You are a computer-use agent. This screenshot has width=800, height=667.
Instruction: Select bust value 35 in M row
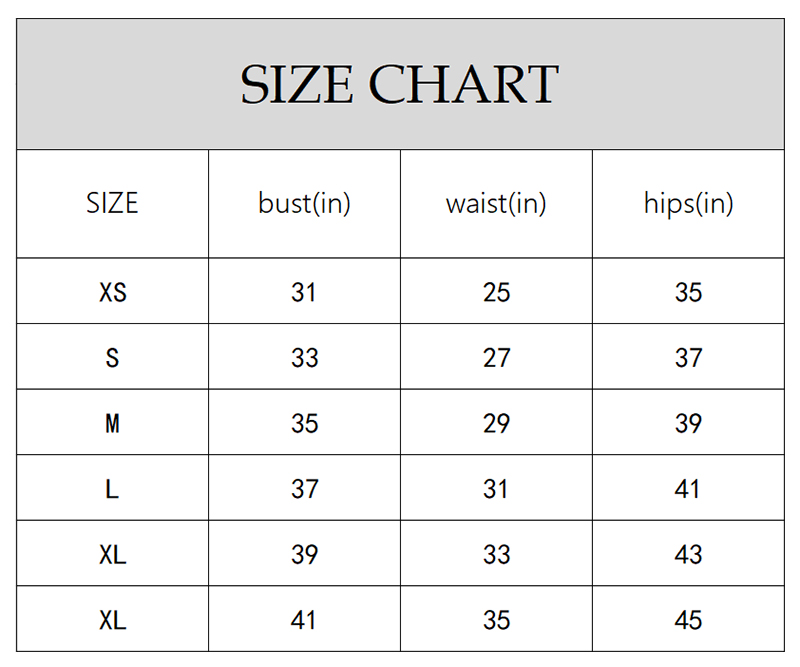coord(304,423)
